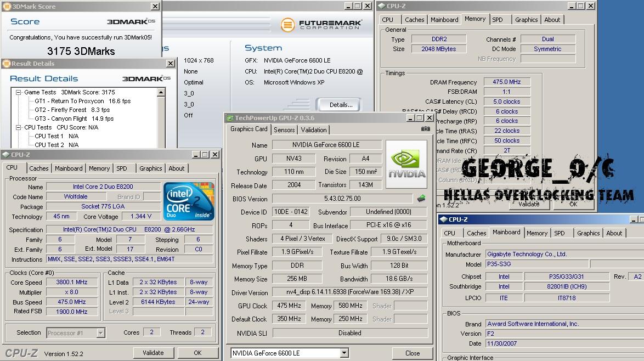Screen dimensions: 644x361
Task: Click the Result Details window title icon
Action: tap(7, 63)
